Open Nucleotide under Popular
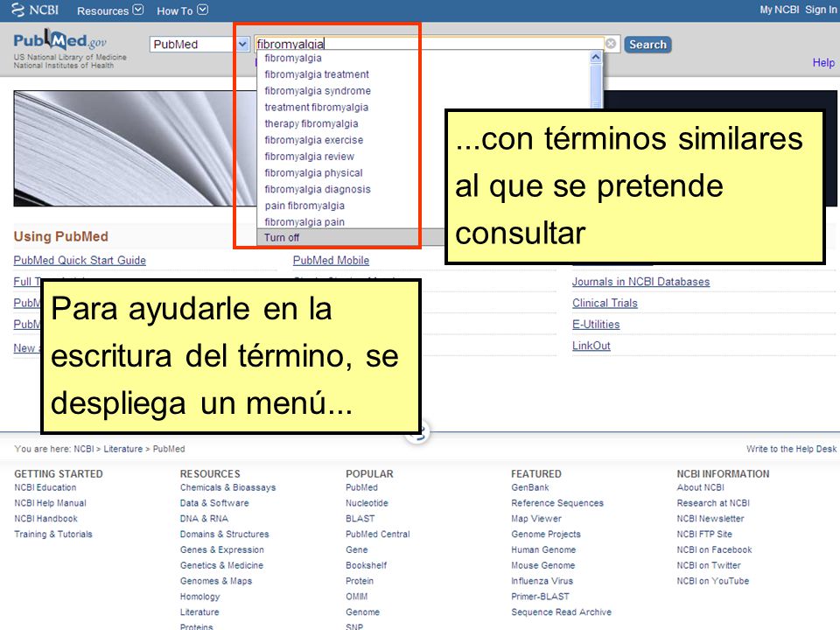Viewport: 840px width, 630px height. point(367,503)
